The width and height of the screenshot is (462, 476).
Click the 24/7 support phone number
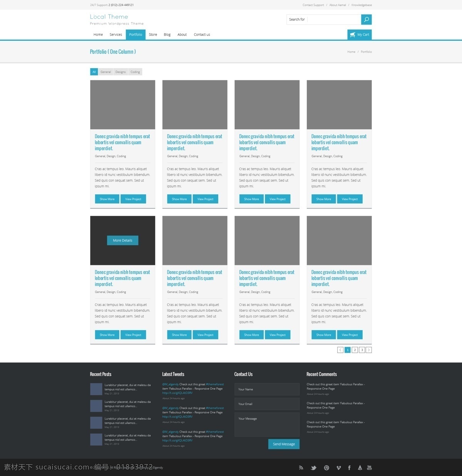121,5
